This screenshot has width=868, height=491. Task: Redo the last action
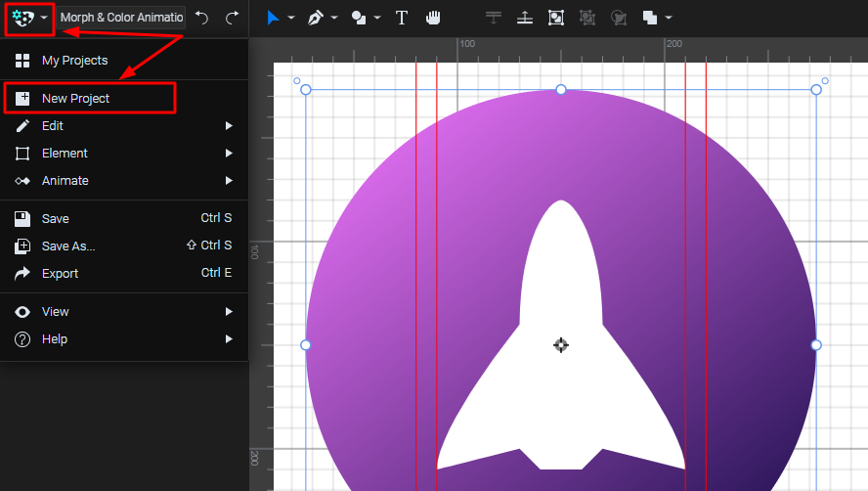[x=232, y=18]
